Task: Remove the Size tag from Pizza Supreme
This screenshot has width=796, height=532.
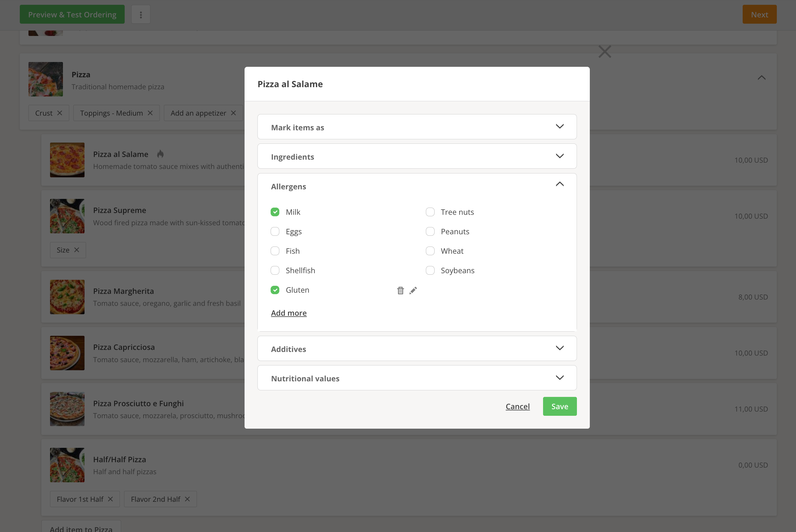Action: pos(77,250)
